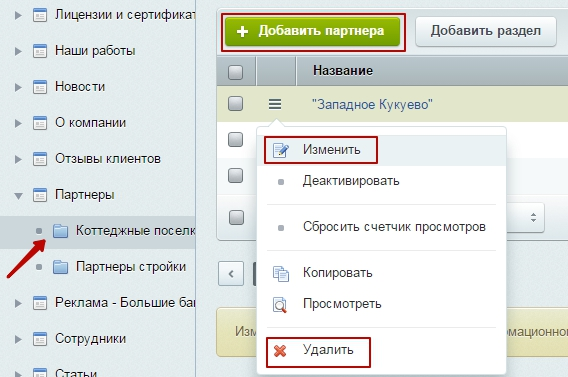
Task: Expand the Отзывы клиентов tree node
Action: 18,159
